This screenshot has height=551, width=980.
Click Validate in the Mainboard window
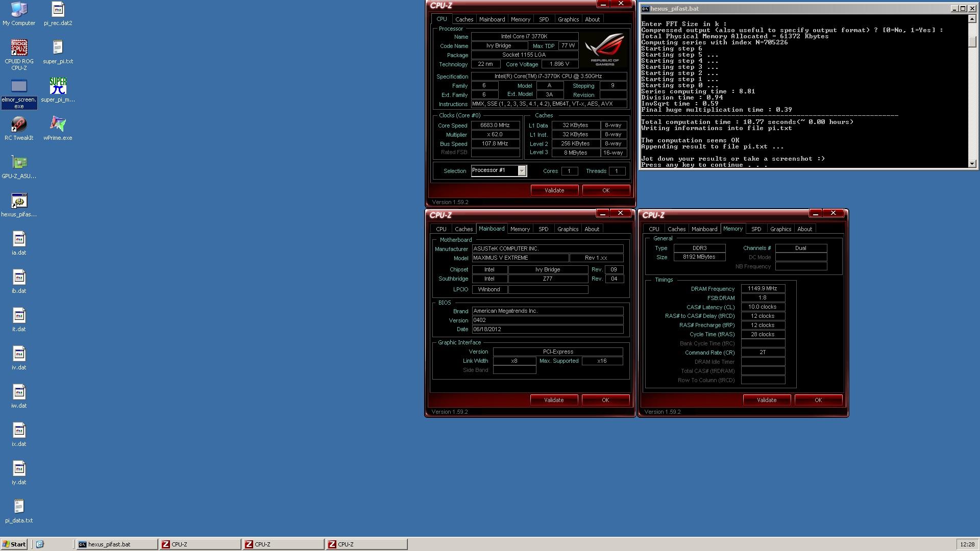click(x=554, y=400)
